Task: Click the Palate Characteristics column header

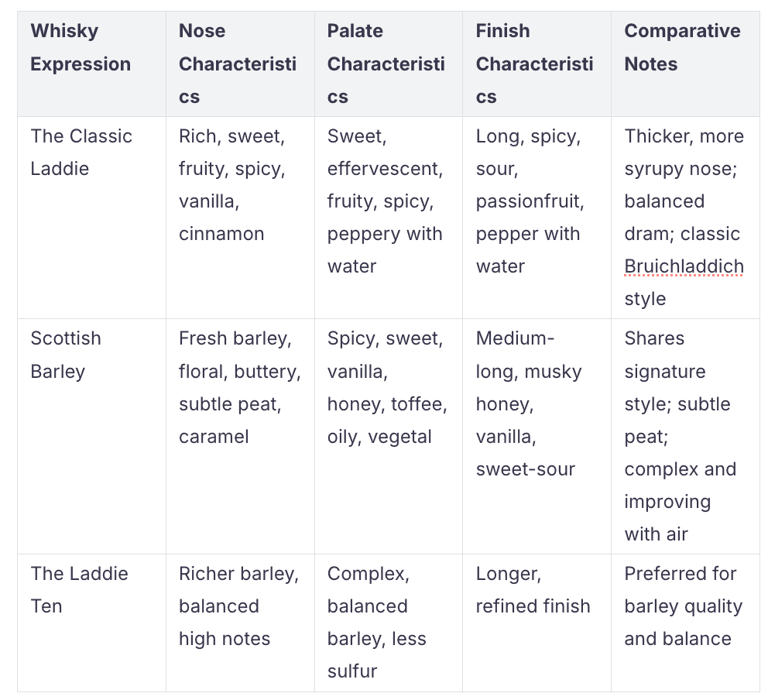Action: [386, 63]
